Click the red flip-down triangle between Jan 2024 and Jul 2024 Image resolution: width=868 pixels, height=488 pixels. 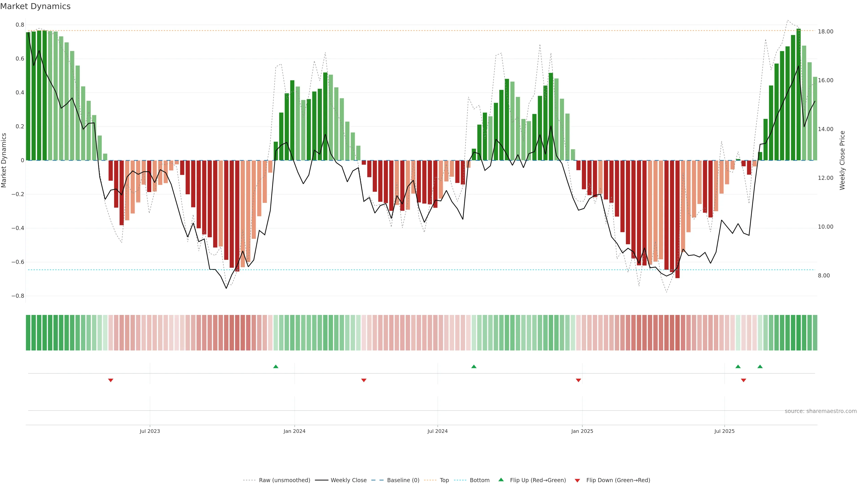pyautogui.click(x=363, y=380)
